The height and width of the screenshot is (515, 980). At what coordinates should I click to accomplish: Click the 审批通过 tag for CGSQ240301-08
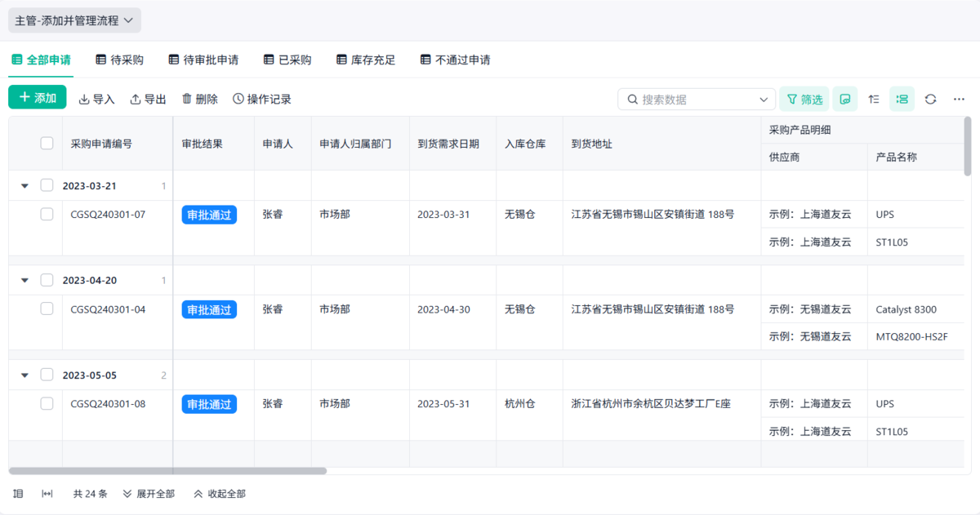(209, 404)
